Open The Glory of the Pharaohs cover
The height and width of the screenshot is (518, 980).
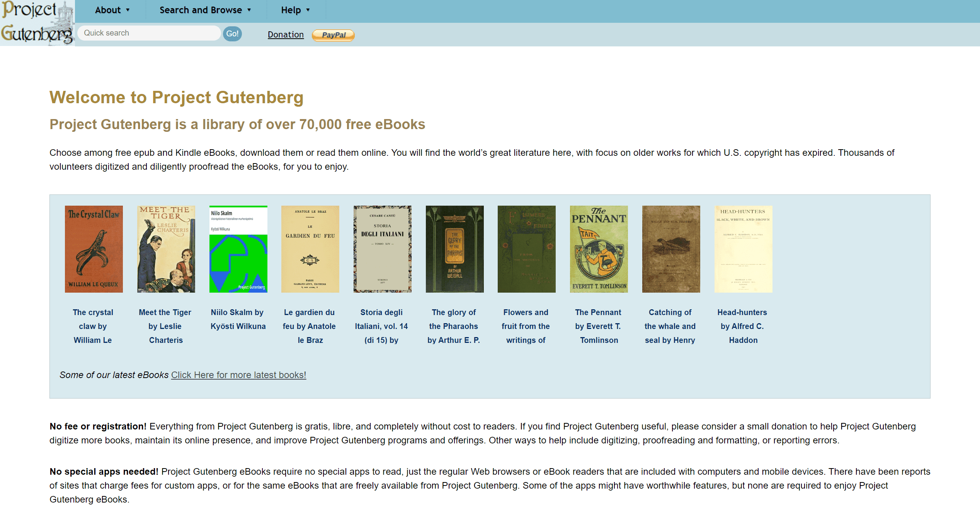pos(455,249)
